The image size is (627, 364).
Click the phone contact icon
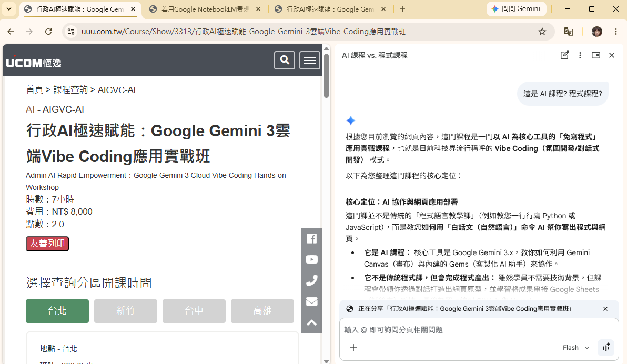click(312, 281)
